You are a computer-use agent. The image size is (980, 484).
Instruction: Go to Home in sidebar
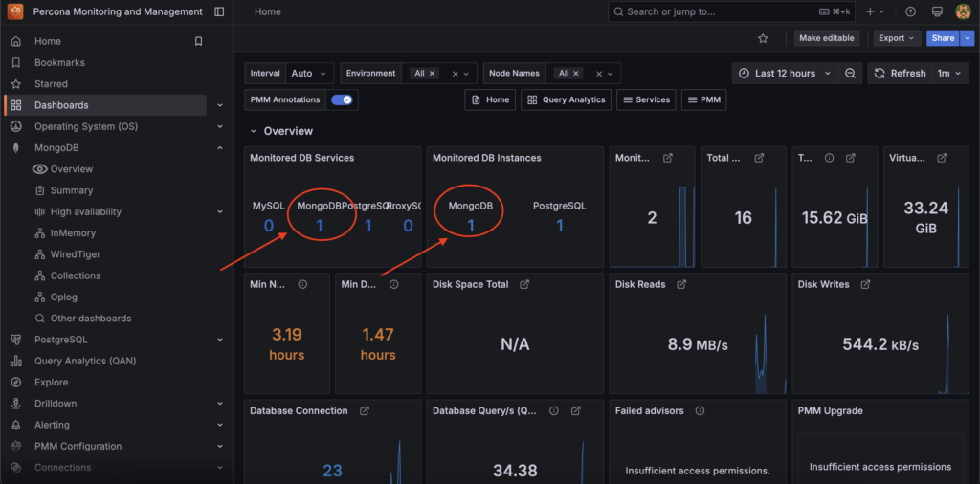48,41
